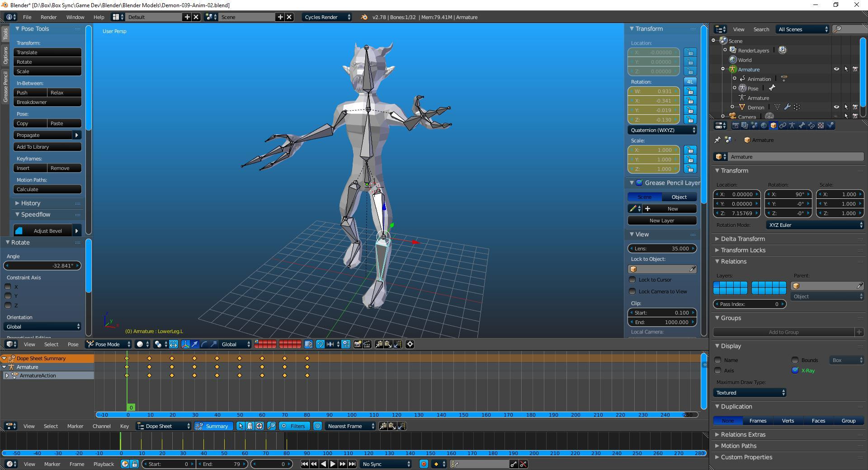Open the Render properties camera tab
This screenshot has height=470, width=868.
tap(736, 126)
